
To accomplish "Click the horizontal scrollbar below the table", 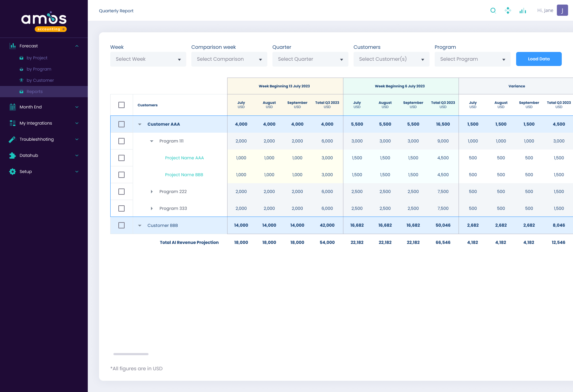I will (x=131, y=354).
